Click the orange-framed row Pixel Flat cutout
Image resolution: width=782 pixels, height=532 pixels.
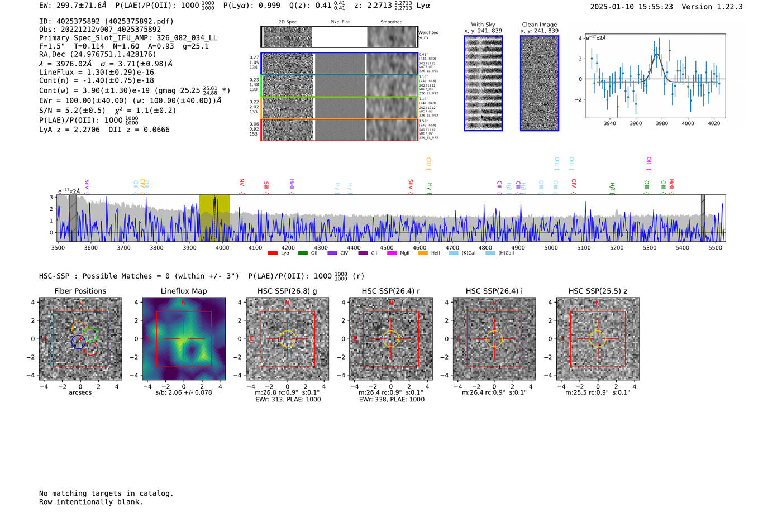(340, 108)
